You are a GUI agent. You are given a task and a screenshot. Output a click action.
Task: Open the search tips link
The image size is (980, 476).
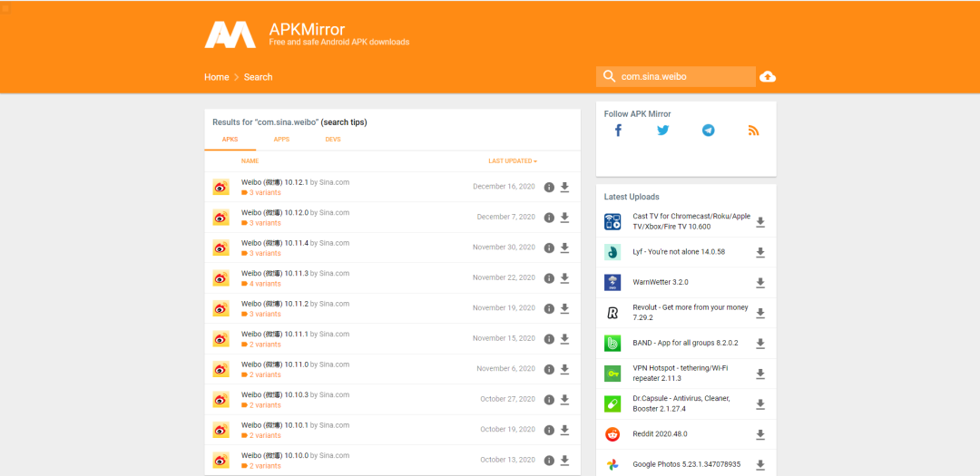[344, 122]
